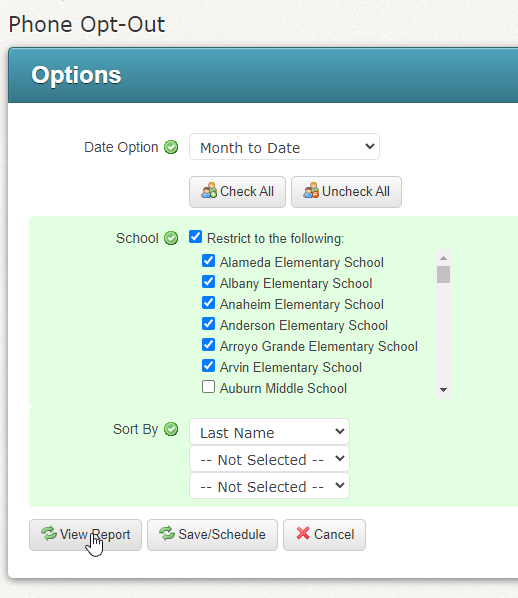Click the Save/Schedule button
The width and height of the screenshot is (518, 598).
click(x=212, y=535)
